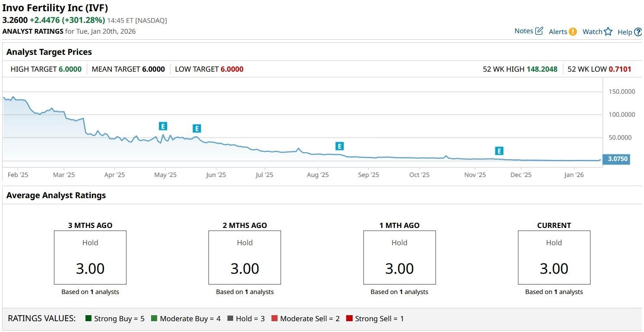
Task: Click the yellow Alerts exclamation icon
Action: 573,32
